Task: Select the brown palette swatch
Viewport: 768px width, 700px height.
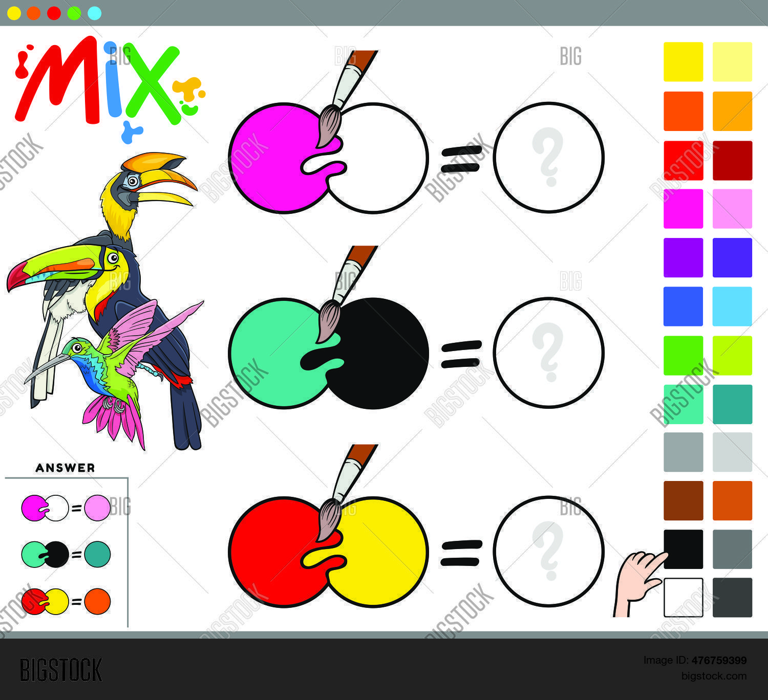Action: click(x=683, y=500)
